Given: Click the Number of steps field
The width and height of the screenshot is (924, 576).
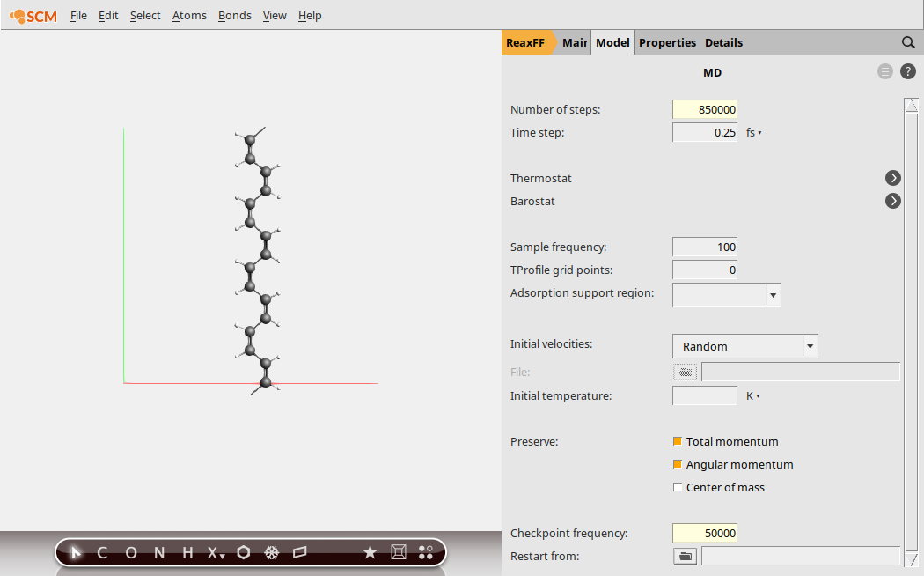Looking at the screenshot, I should [x=705, y=110].
